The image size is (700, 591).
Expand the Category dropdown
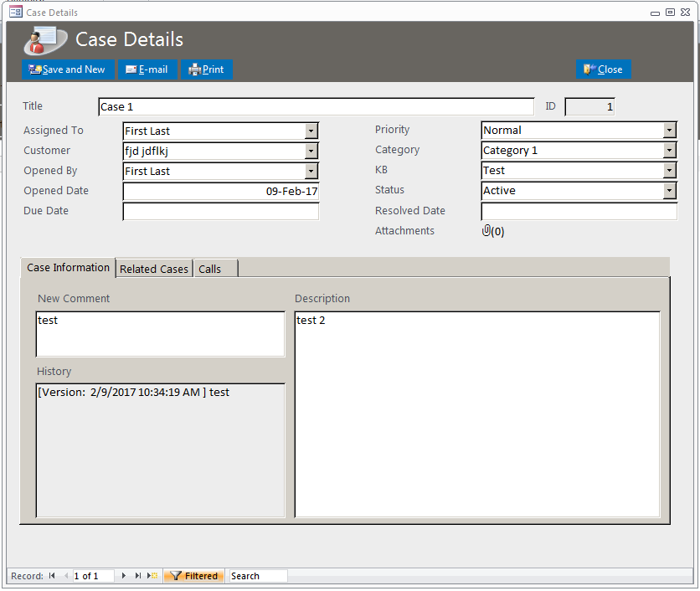[669, 151]
